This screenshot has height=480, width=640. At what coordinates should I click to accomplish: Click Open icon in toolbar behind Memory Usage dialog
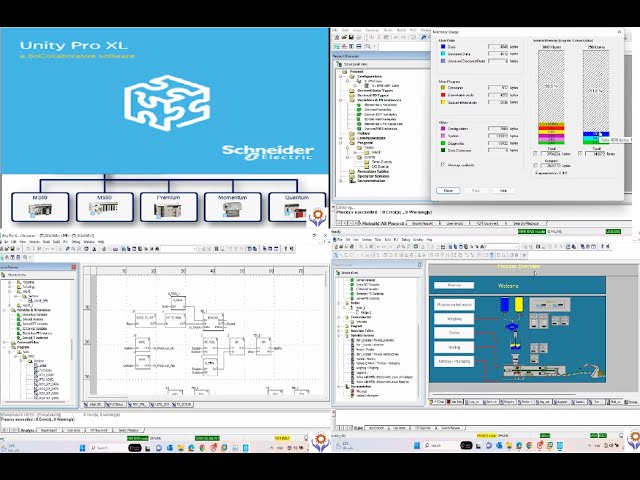coord(344,37)
